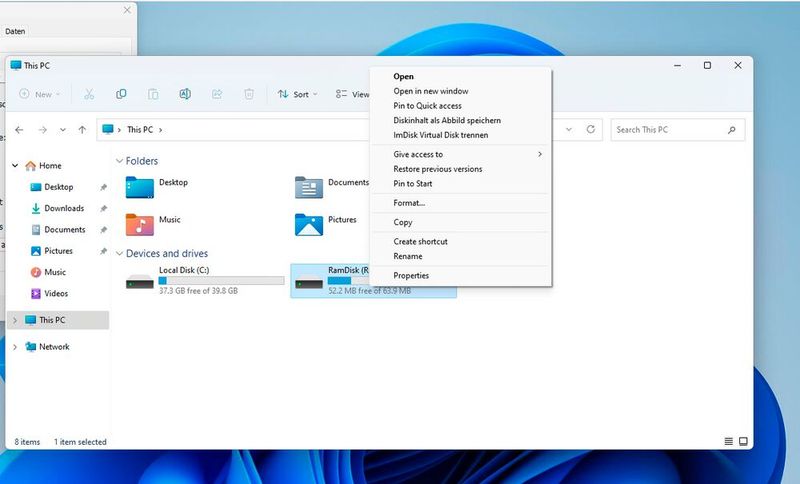Screen dimensions: 800x484
Task: Click the Rename icon in toolbar
Action: (185, 94)
